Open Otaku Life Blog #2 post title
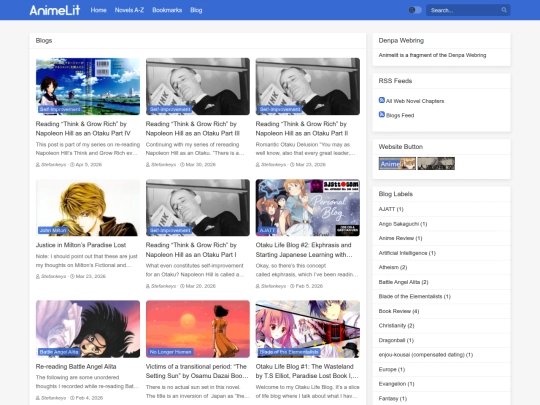 [304, 250]
